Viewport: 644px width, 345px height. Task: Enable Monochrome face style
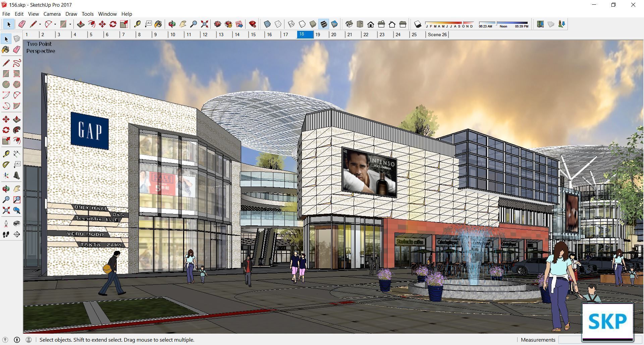[x=334, y=24]
